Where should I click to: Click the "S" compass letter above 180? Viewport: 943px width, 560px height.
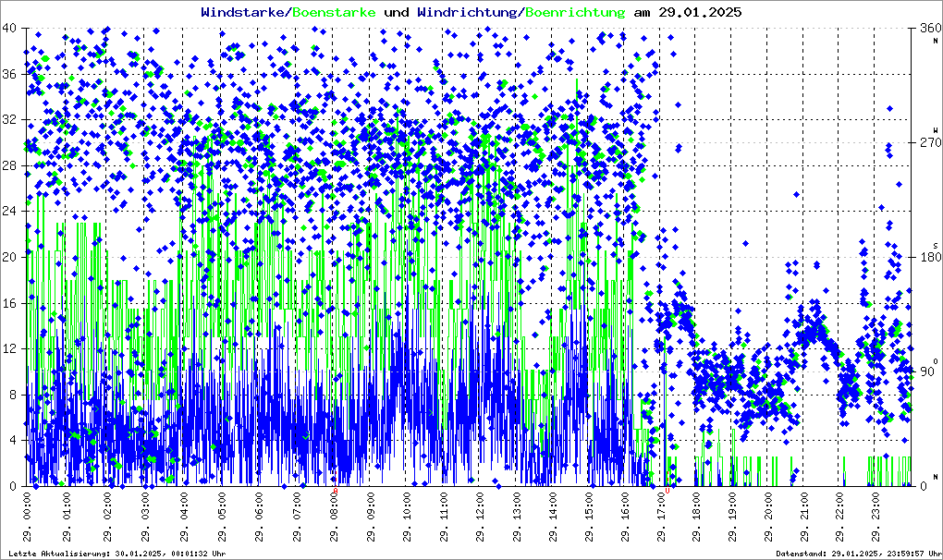click(936, 245)
